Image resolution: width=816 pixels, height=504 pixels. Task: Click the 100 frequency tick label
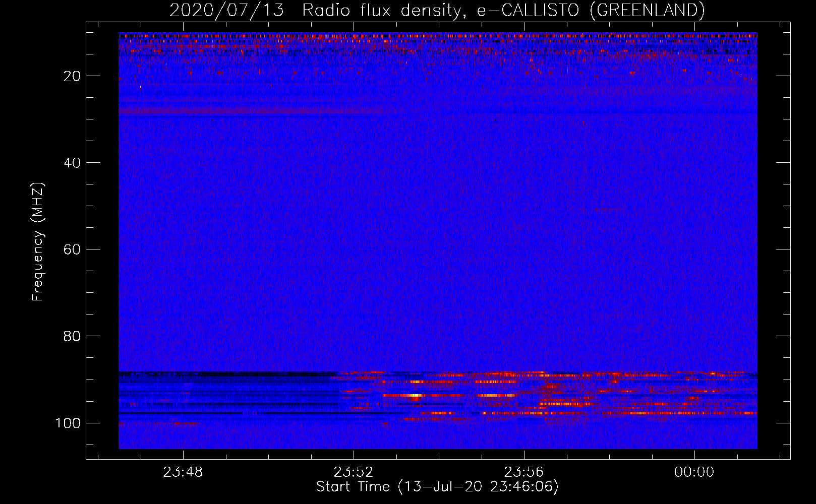68,423
